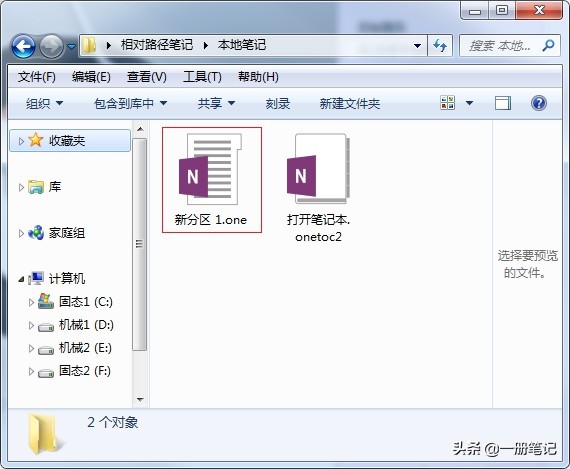Expand the 家庭组 tree node
Viewport: 570px width, 469px height.
point(21,233)
